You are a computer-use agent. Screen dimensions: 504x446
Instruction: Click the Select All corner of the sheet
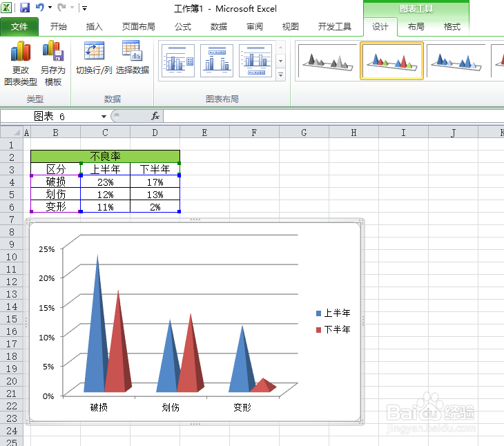pos(12,132)
